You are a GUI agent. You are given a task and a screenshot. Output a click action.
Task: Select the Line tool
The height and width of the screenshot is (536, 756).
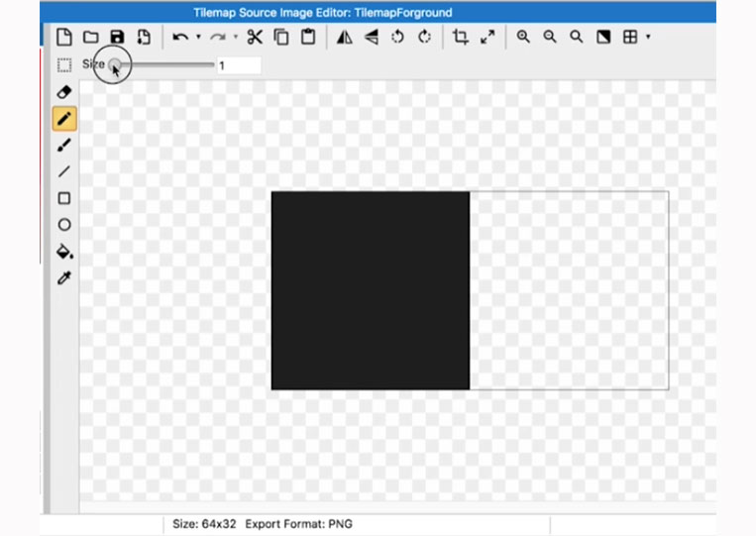(x=64, y=171)
